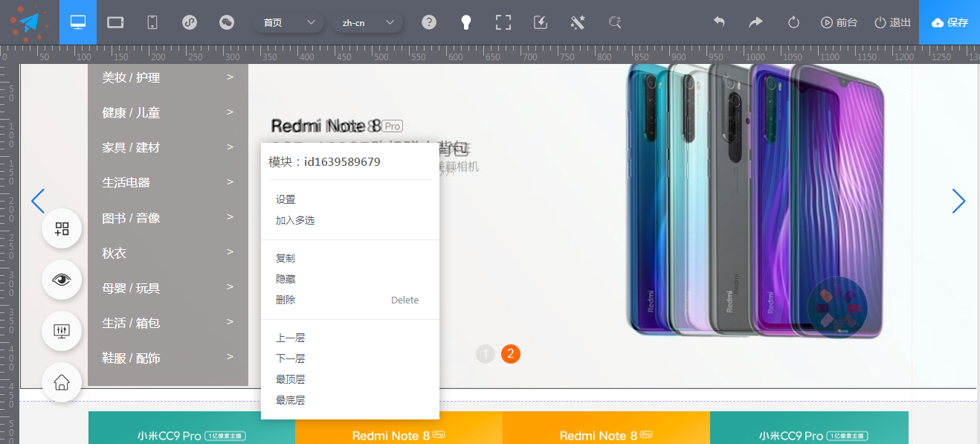This screenshot has width=980, height=444.
Task: Enter fullscreen editing mode
Action: pyautogui.click(x=503, y=22)
